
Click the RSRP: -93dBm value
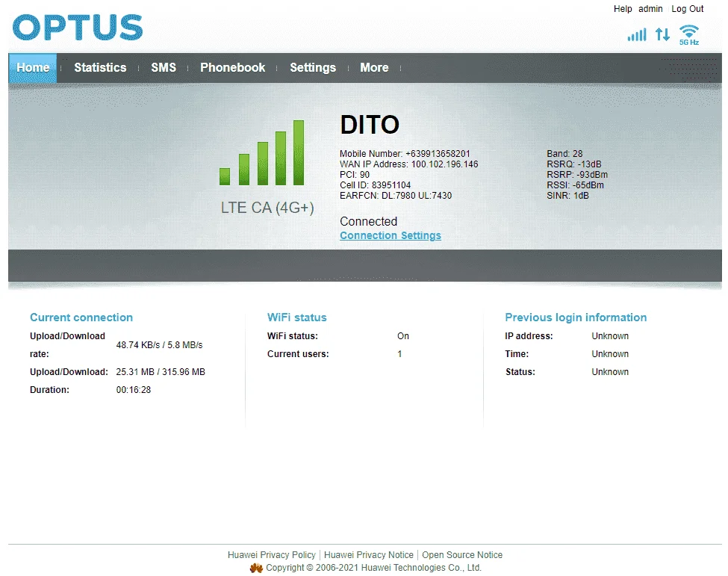point(577,175)
